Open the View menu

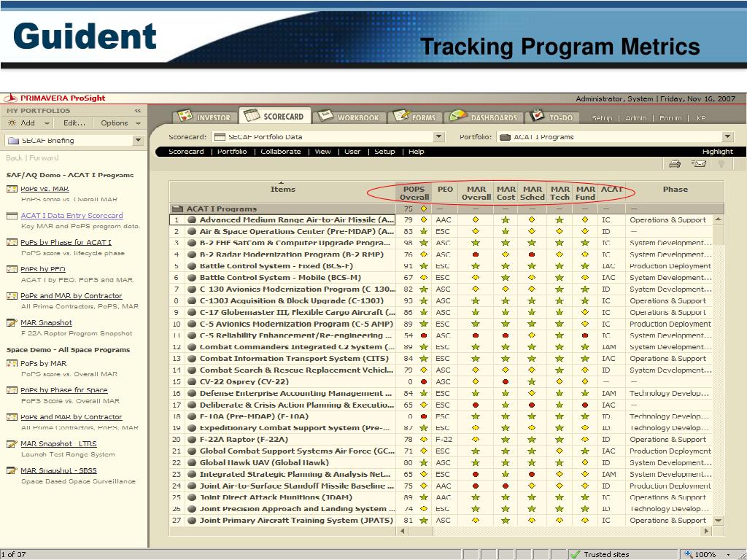coord(322,152)
